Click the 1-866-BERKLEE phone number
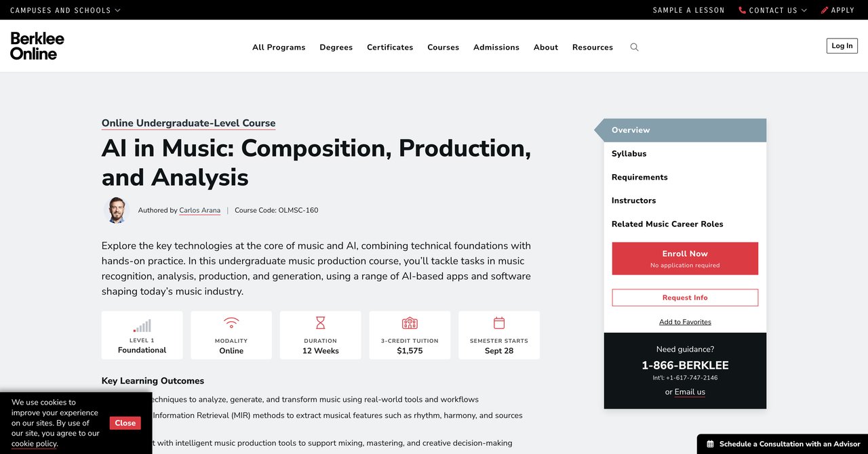Screen dimensions: 868x454 [685, 365]
